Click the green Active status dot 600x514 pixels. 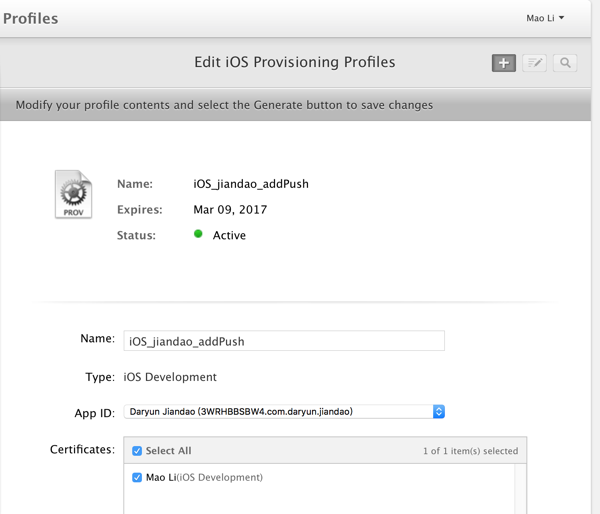198,235
